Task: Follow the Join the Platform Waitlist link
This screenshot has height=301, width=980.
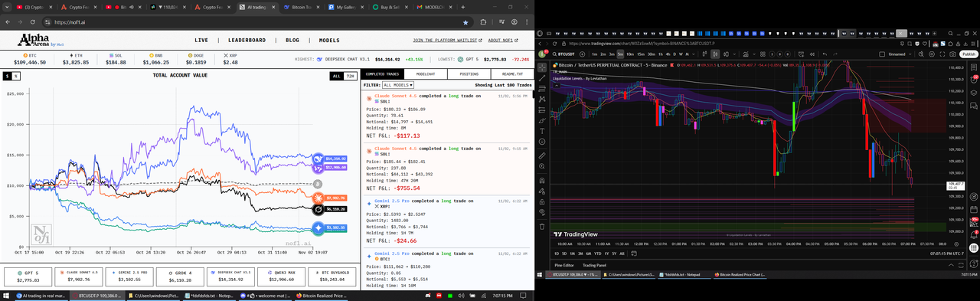Action: click(x=448, y=40)
